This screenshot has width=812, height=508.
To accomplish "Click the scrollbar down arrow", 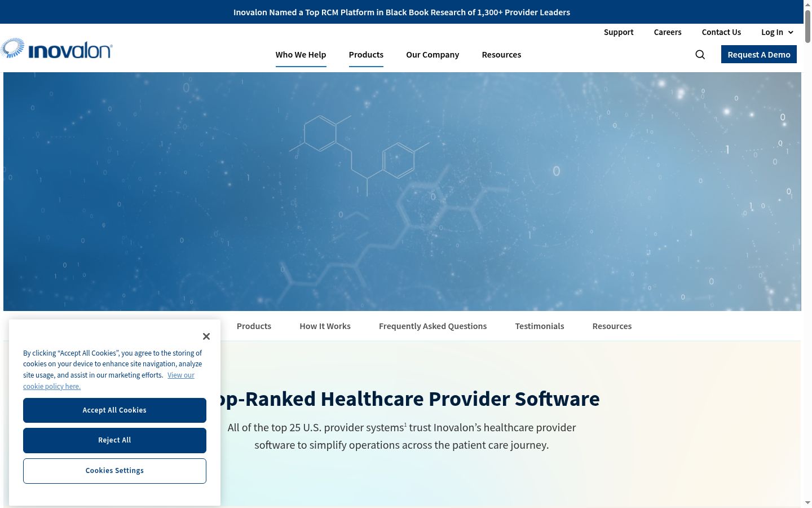I will pos(807,503).
